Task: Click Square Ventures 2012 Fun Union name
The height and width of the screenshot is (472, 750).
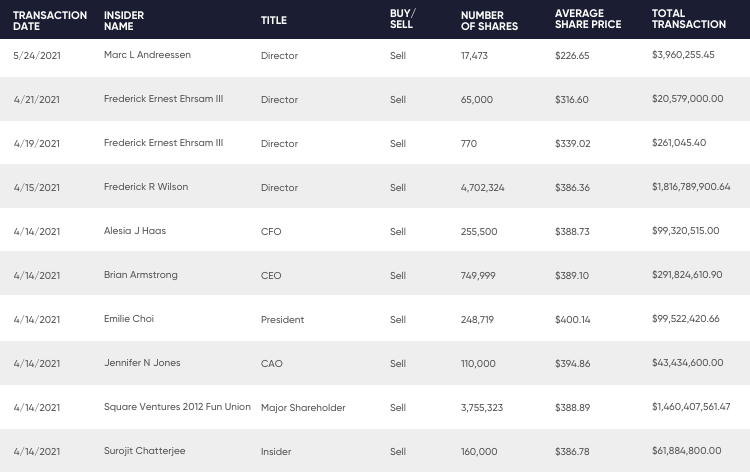Action: pyautogui.click(x=177, y=406)
